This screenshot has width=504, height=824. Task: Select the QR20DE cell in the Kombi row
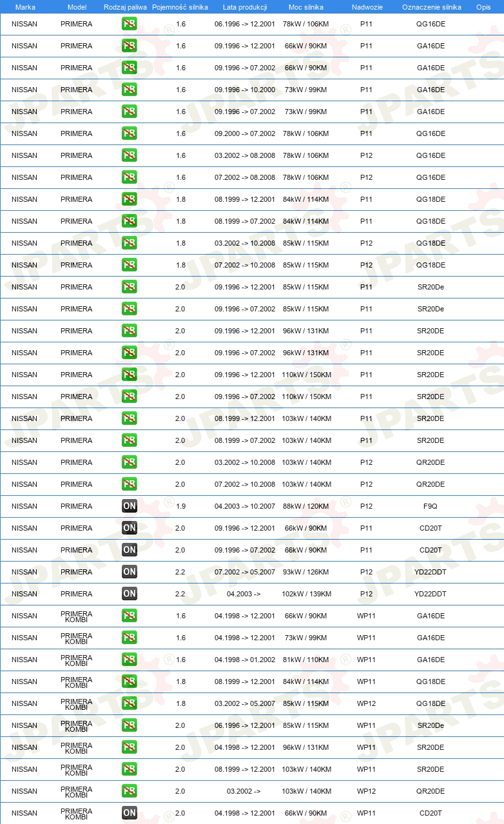click(x=431, y=791)
